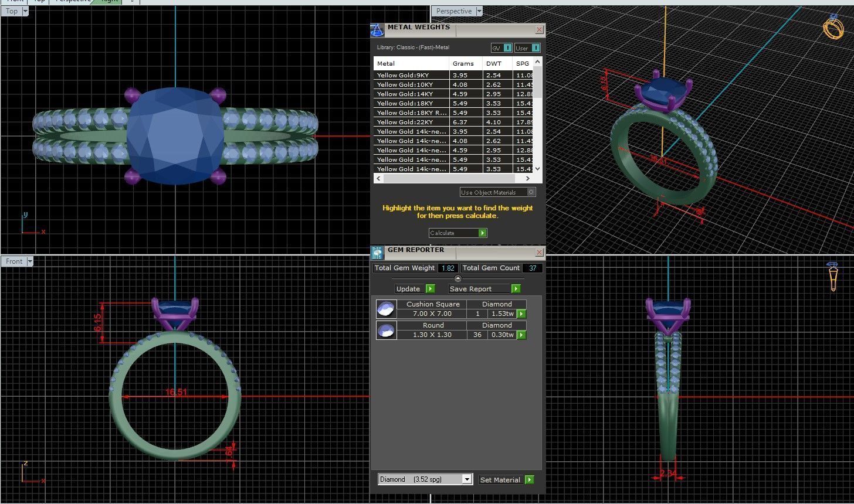Click the Grams column header
The height and width of the screenshot is (504, 854).
466,63
